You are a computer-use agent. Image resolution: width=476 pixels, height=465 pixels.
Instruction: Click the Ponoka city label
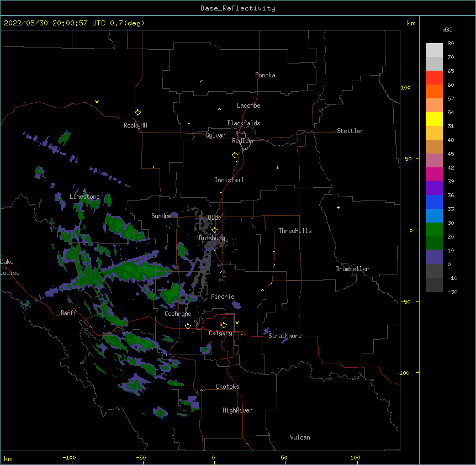tap(265, 75)
